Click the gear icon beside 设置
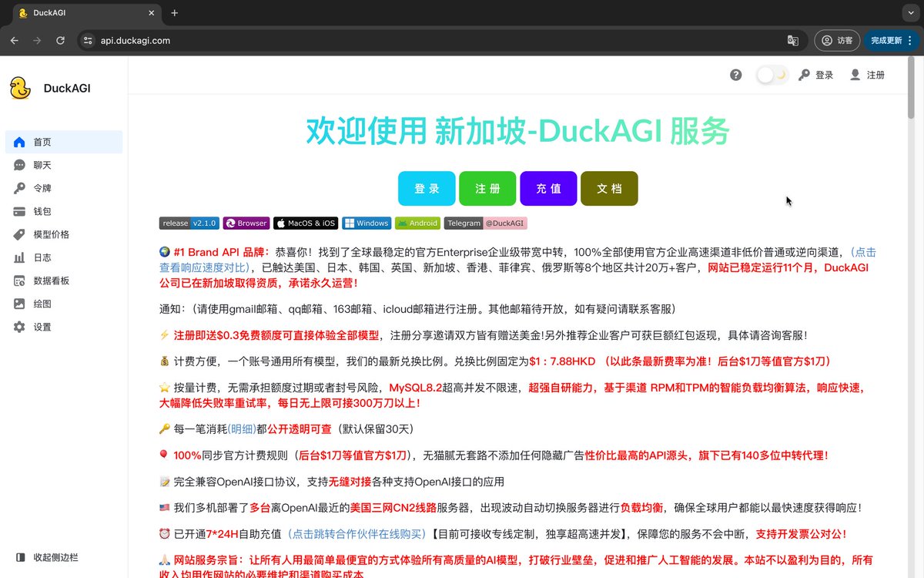 point(19,327)
